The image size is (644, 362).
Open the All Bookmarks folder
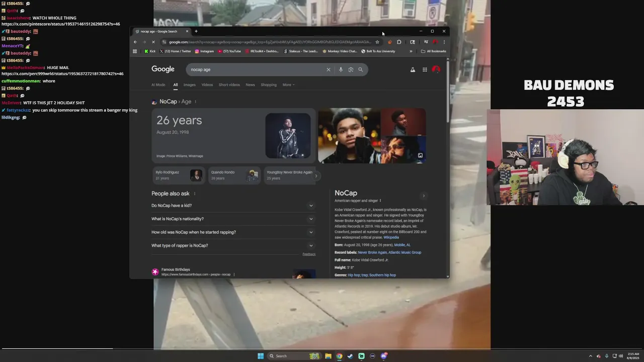(433, 51)
